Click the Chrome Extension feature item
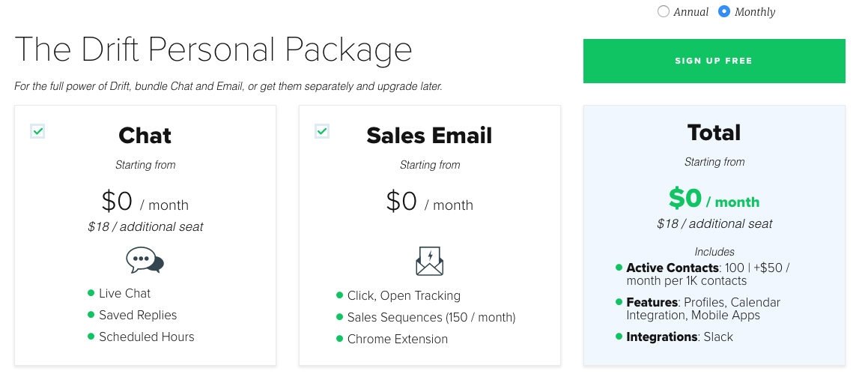The width and height of the screenshot is (868, 380). [x=397, y=339]
